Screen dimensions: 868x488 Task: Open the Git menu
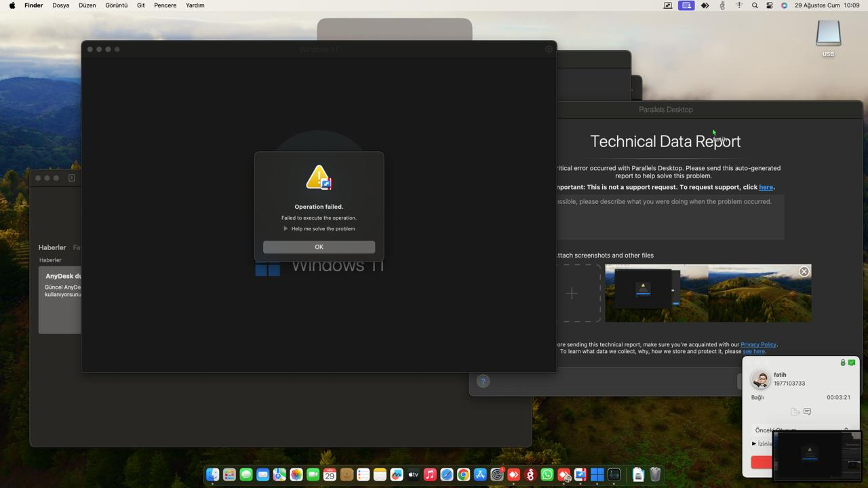[x=141, y=5]
